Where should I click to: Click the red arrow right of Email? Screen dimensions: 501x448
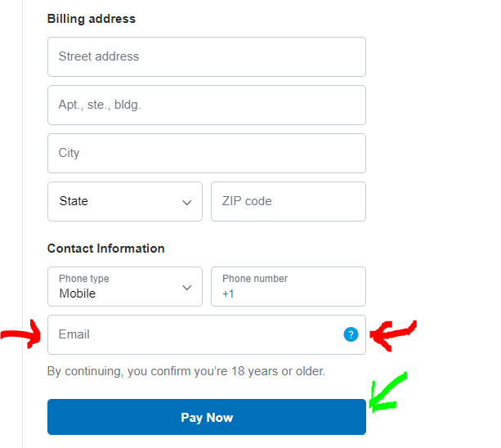393,335
